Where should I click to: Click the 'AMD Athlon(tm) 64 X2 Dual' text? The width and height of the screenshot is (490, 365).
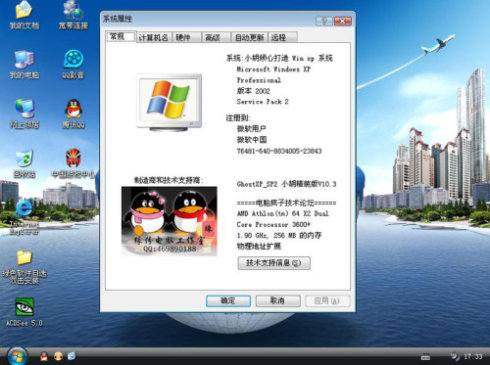283,213
